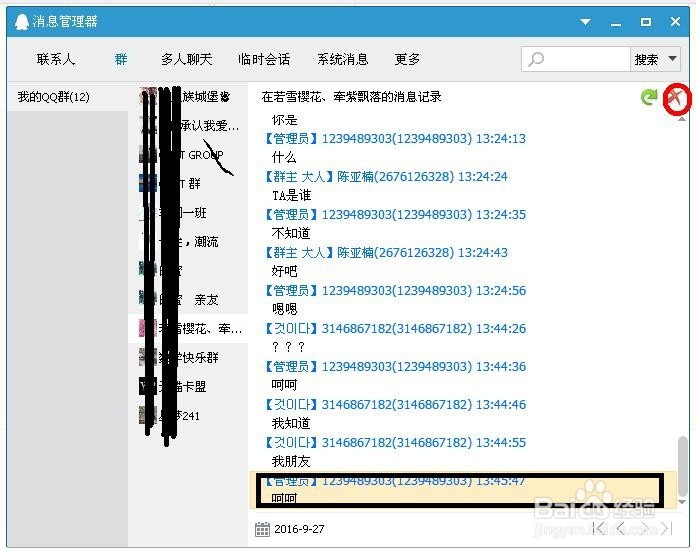Click message text 嗯嗯

pyautogui.click(x=284, y=309)
